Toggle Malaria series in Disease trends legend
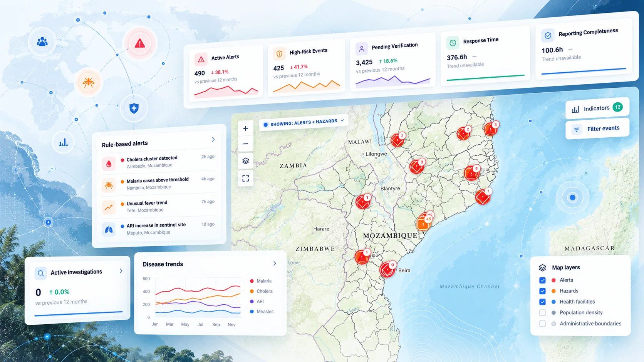This screenshot has width=644, height=362. point(261,281)
